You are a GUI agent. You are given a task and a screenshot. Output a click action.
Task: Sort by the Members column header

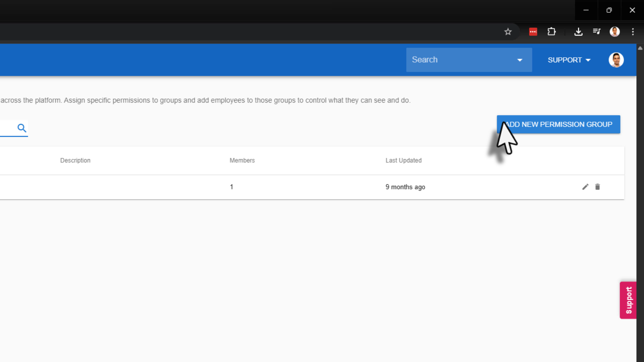tap(242, 161)
